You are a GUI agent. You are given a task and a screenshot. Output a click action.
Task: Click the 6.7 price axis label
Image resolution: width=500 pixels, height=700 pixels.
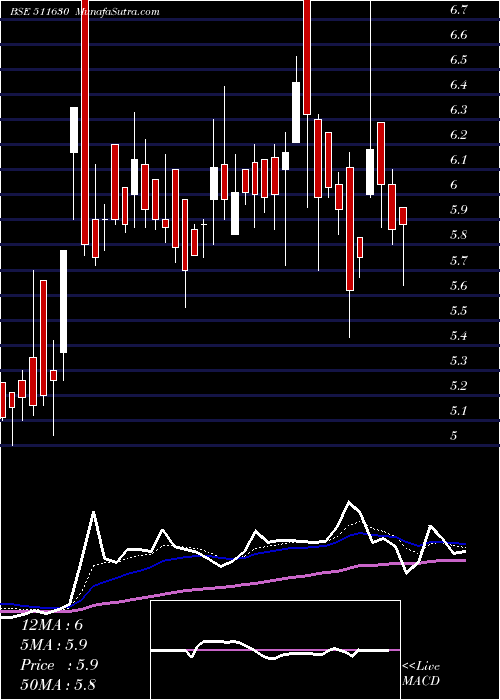click(x=459, y=10)
